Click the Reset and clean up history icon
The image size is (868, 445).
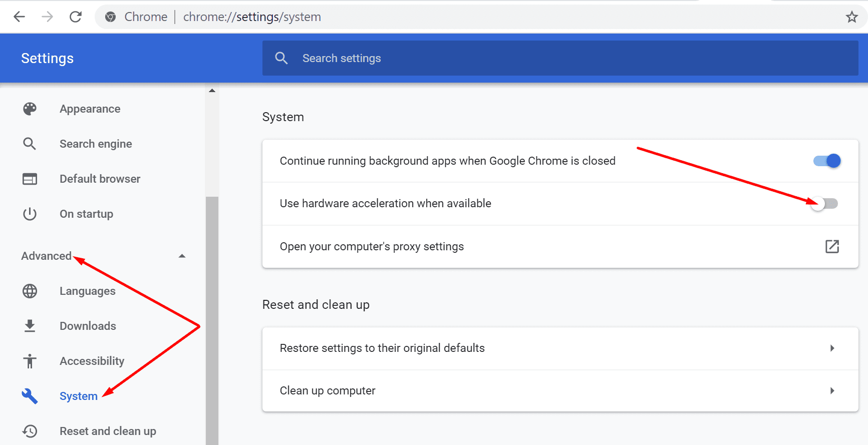30,431
